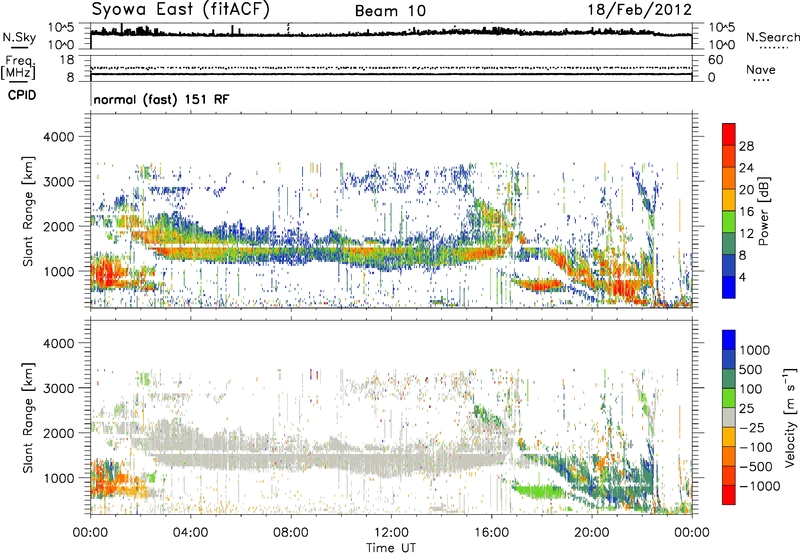Click the '500' label on the velocity color bar
The height and width of the screenshot is (554, 800).
point(753,369)
